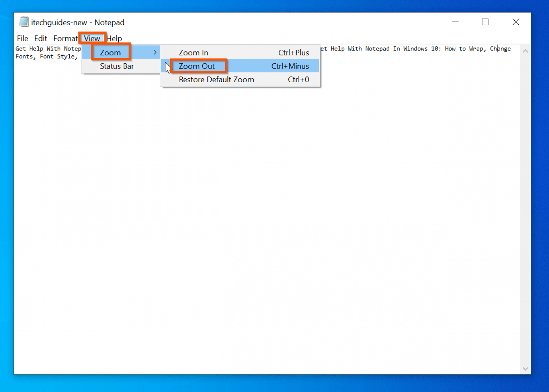Select the Zoom Out option
Screen dimensions: 549x392
(197, 66)
